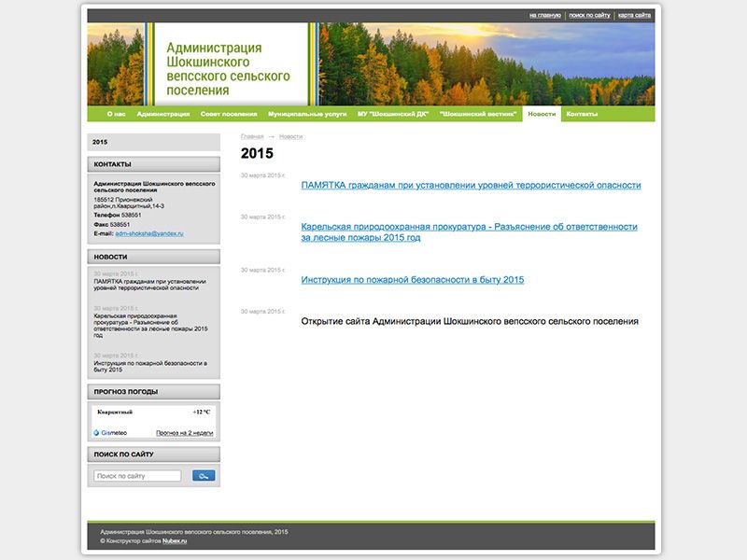
Task: Select the active 'Новости' tab
Action: 542,114
